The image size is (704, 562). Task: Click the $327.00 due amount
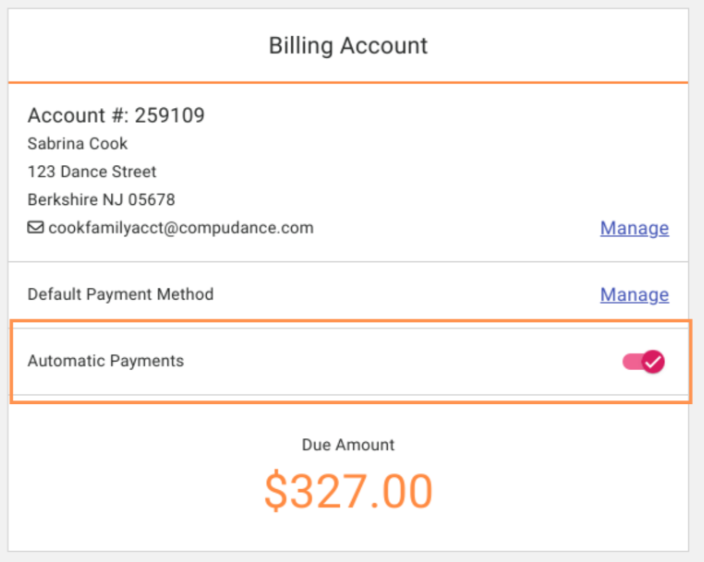pyautogui.click(x=348, y=491)
